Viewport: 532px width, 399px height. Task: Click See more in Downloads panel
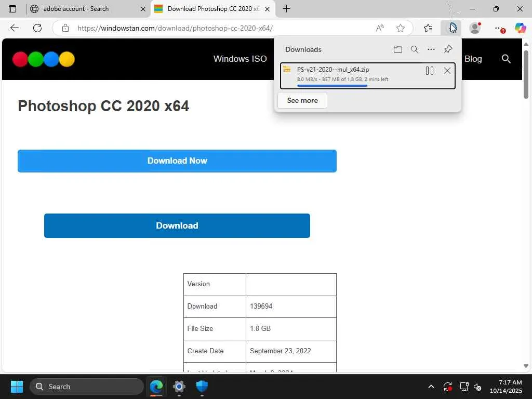[x=302, y=100]
